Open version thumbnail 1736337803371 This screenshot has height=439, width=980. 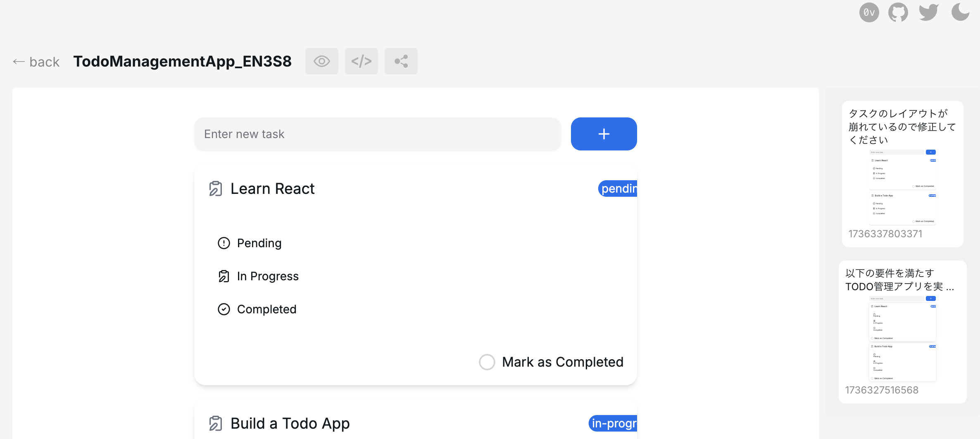click(x=902, y=187)
